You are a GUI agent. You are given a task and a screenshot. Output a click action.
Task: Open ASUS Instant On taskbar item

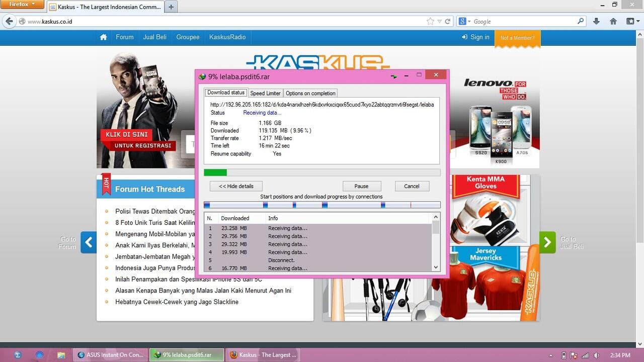(x=111, y=355)
